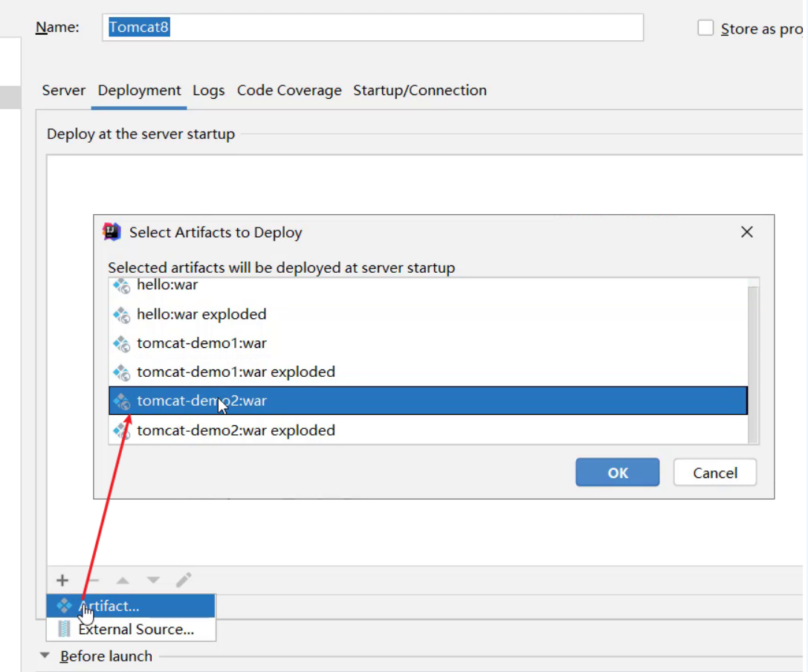Viewport: 808px width, 672px height.
Task: Click the Artifact menu diamond icon
Action: [x=64, y=606]
